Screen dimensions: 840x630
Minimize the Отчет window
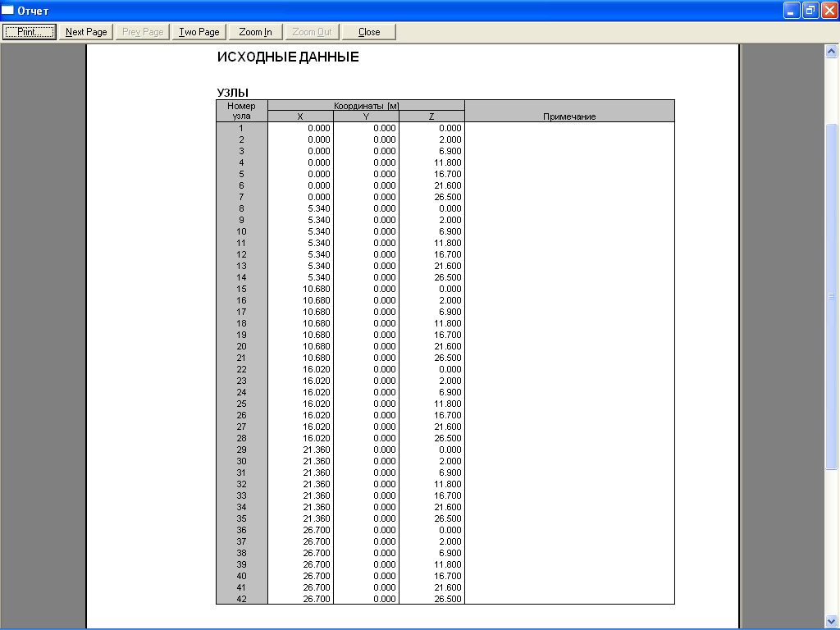coord(792,10)
